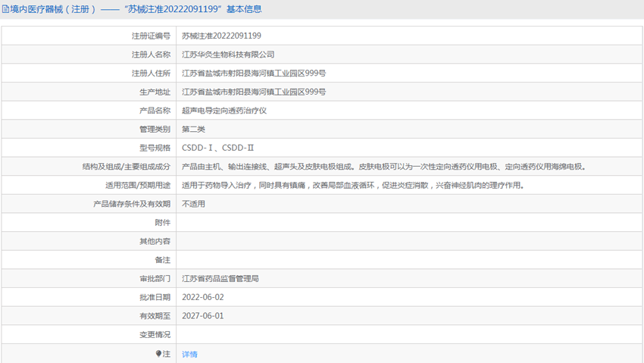Select expiry date 2027-06-01
The image size is (644, 363).
(x=203, y=316)
